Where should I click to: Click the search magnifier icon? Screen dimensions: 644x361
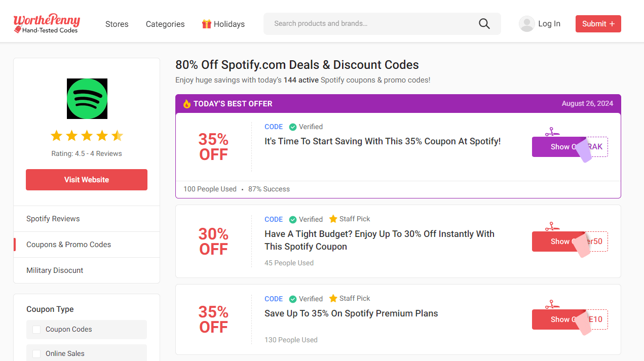pyautogui.click(x=484, y=24)
